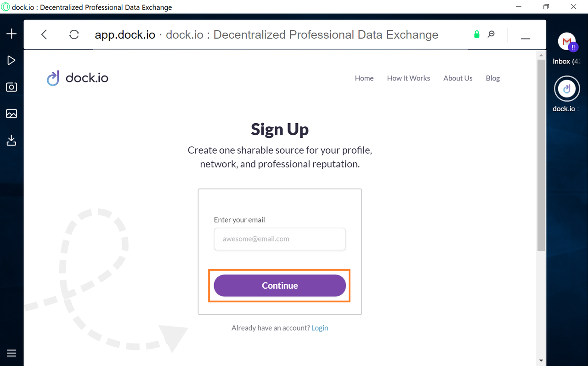Go back with the browser back arrow
This screenshot has width=588, height=366.
(x=44, y=34)
